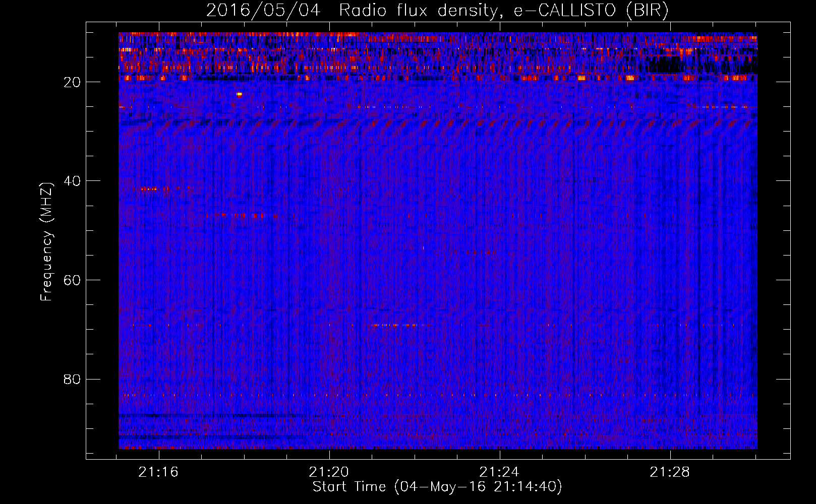Click the '21:28' time tick label

point(670,472)
